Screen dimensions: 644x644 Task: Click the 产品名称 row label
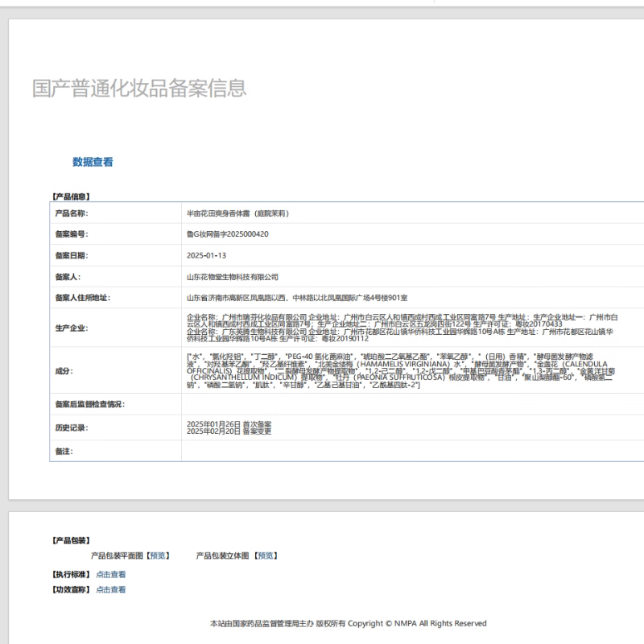(71, 213)
